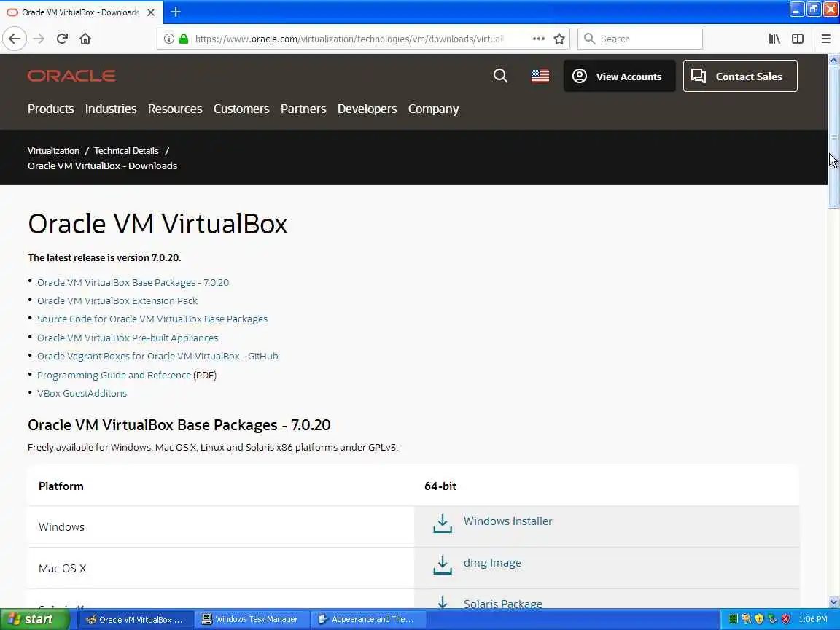Click the green secure lock icon

tap(184, 39)
